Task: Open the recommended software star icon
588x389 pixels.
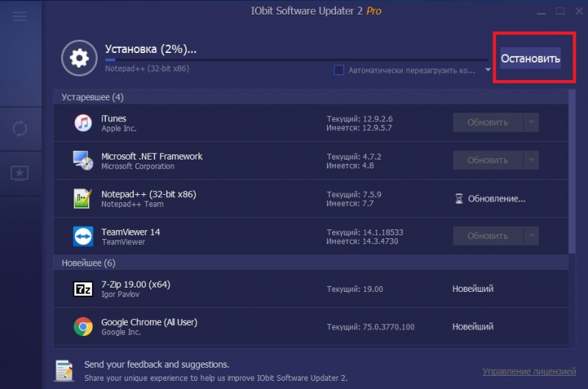Action: [20, 174]
